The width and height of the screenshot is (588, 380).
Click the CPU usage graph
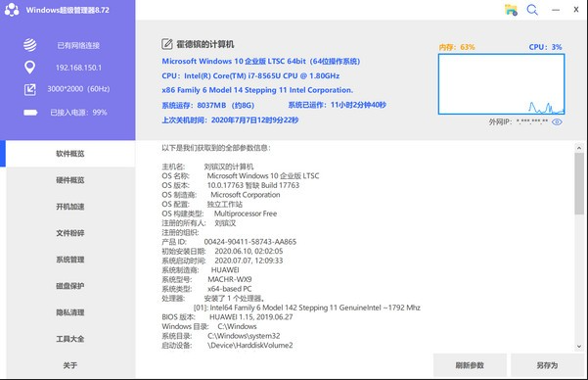tap(501, 84)
